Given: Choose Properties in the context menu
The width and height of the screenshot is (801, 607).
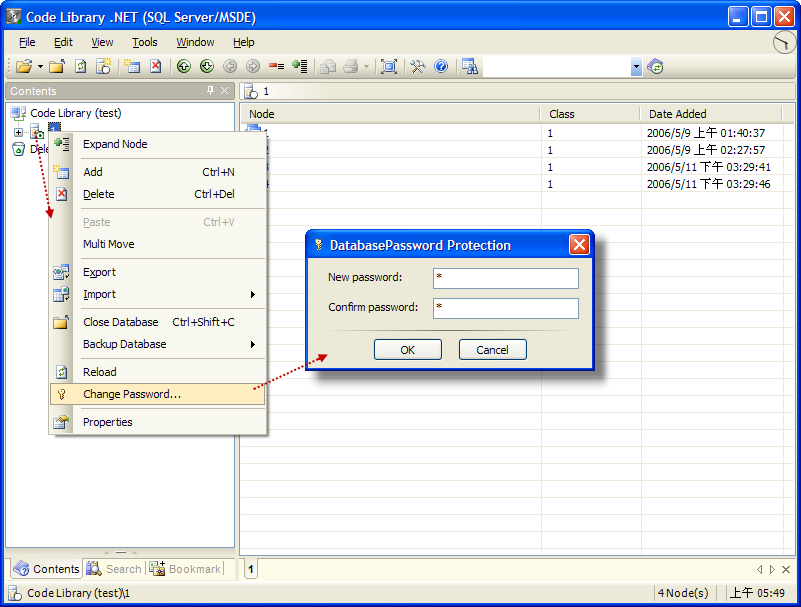Looking at the screenshot, I should tap(158, 422).
